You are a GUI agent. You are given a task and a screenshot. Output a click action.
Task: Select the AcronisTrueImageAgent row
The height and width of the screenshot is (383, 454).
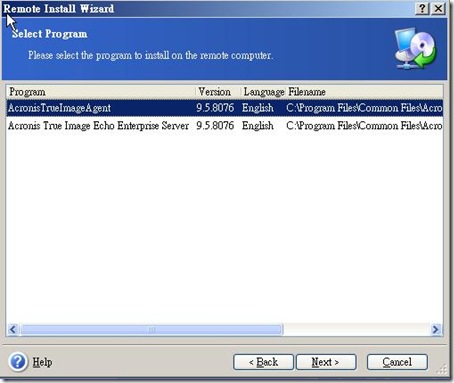[x=224, y=108]
